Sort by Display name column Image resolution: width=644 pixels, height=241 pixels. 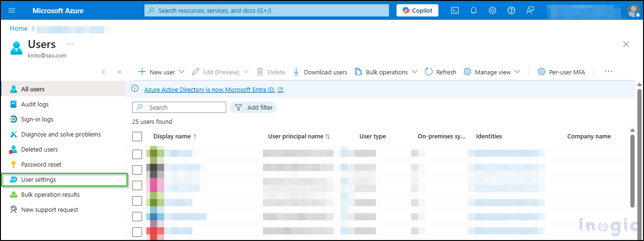click(x=175, y=137)
